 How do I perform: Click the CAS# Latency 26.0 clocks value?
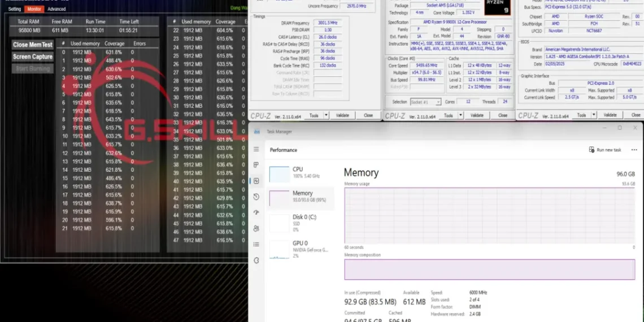[328, 37]
